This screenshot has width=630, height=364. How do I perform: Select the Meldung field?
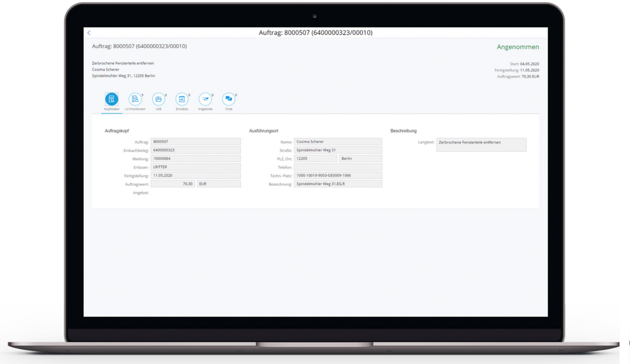(195, 159)
